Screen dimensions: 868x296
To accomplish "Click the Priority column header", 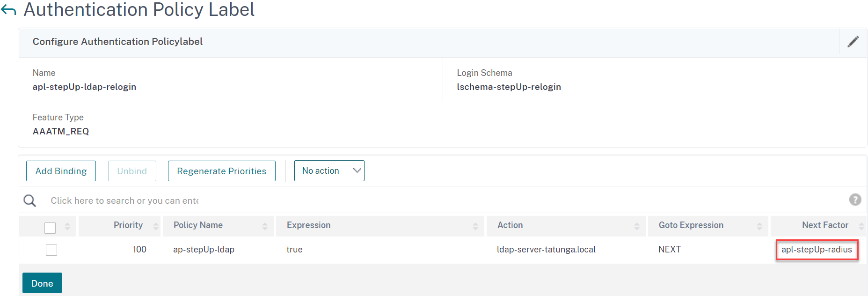I will point(128,225).
